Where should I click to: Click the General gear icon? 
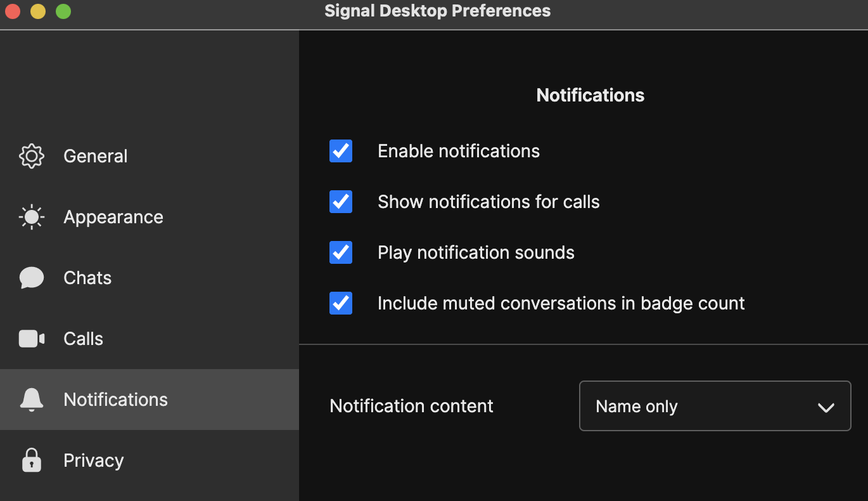(30, 155)
